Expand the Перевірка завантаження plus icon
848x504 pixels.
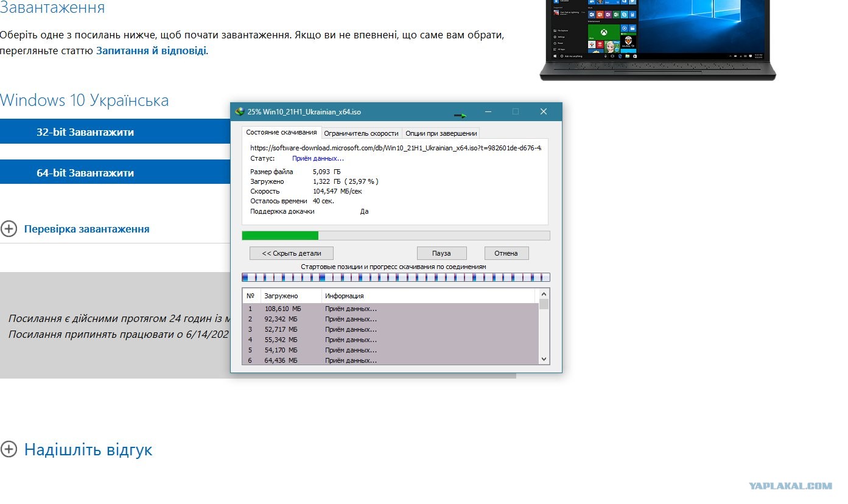(x=9, y=229)
